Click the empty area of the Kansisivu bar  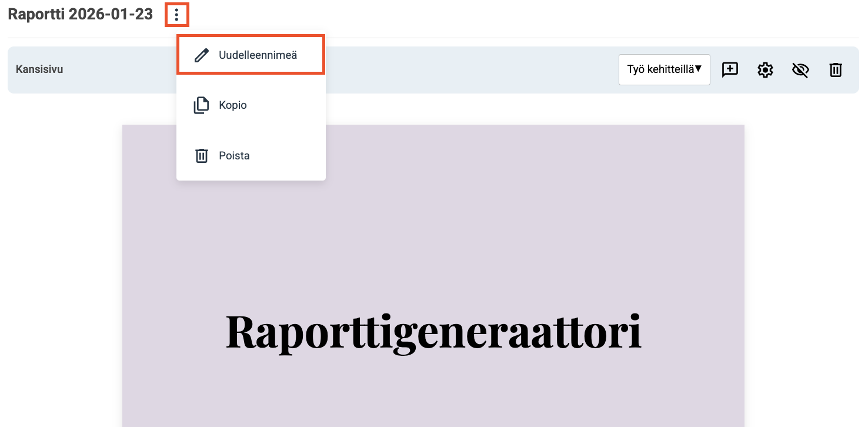pyautogui.click(x=470, y=69)
